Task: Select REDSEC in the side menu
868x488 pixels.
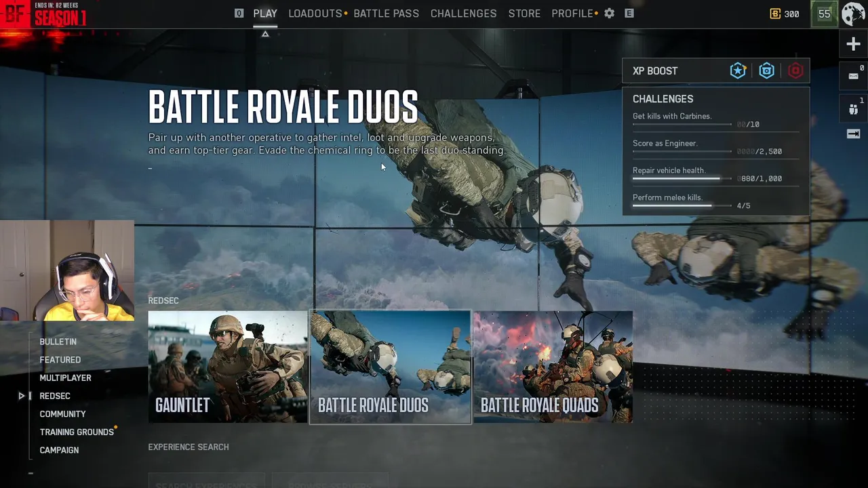Action: (x=55, y=396)
